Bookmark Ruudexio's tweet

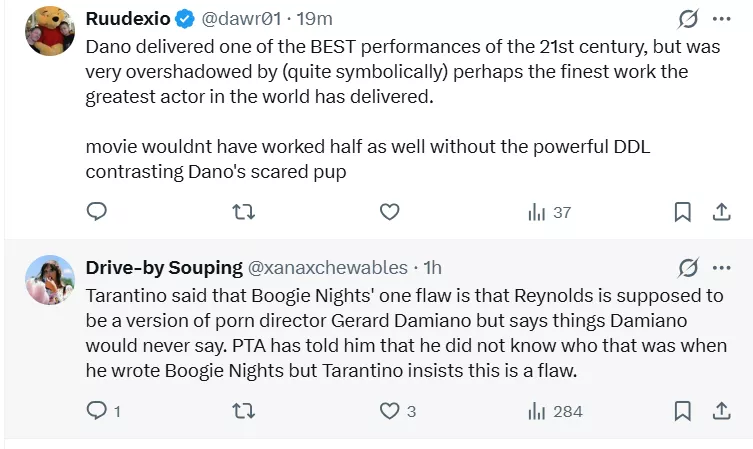(x=682, y=212)
